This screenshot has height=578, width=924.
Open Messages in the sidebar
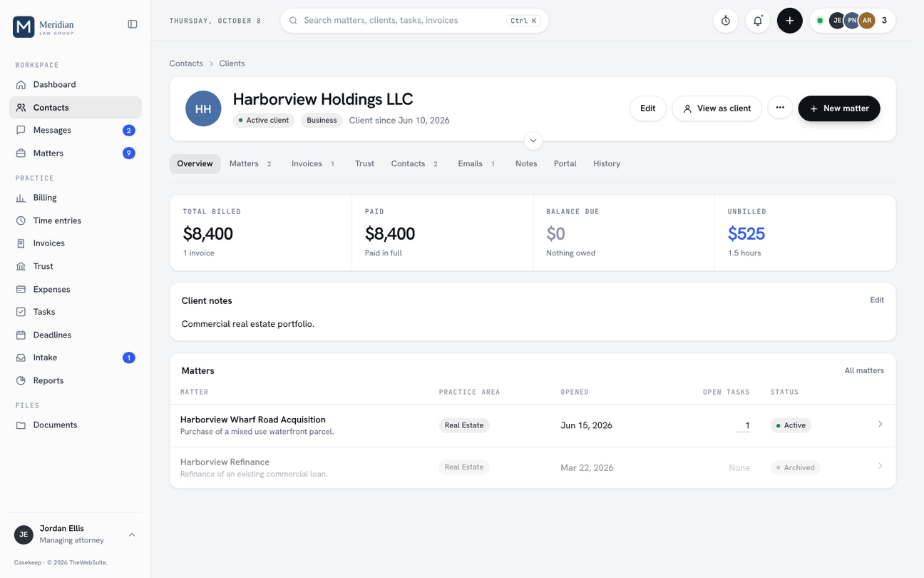[x=75, y=130]
